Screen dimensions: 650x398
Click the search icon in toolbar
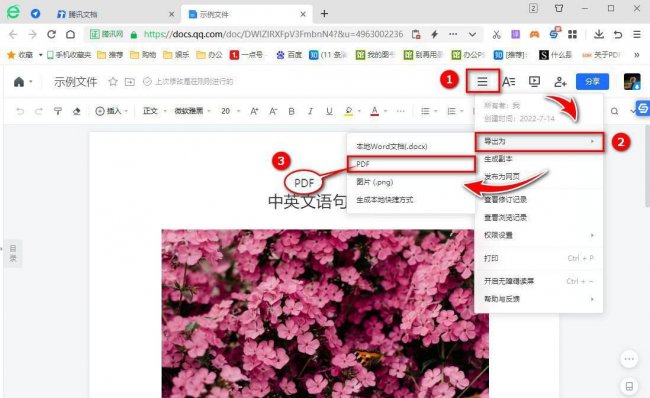(614, 111)
